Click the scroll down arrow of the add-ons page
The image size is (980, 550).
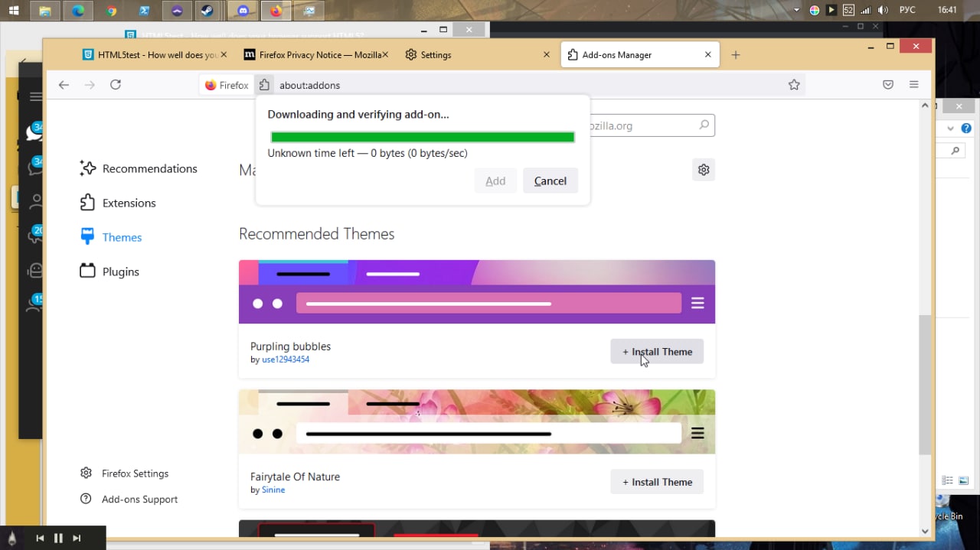tap(925, 531)
